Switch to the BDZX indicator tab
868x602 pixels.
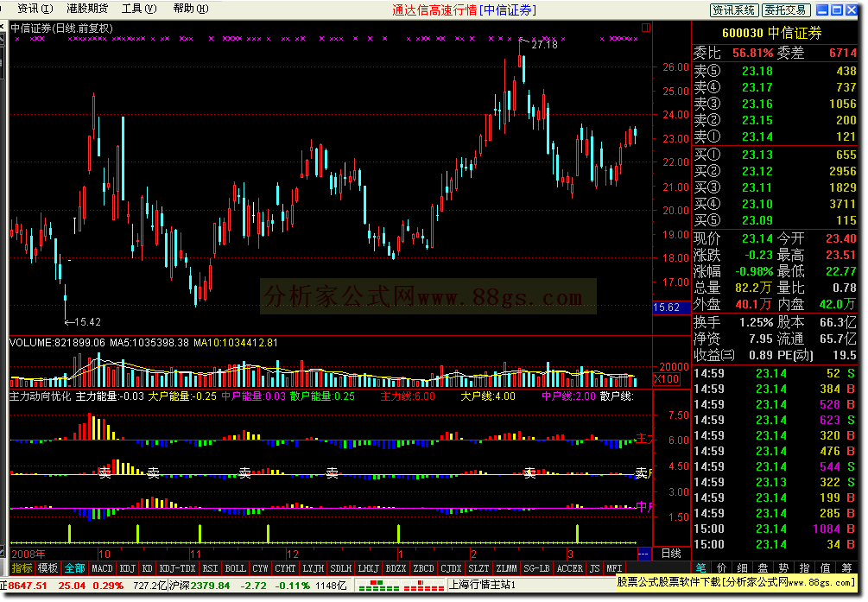tap(396, 568)
